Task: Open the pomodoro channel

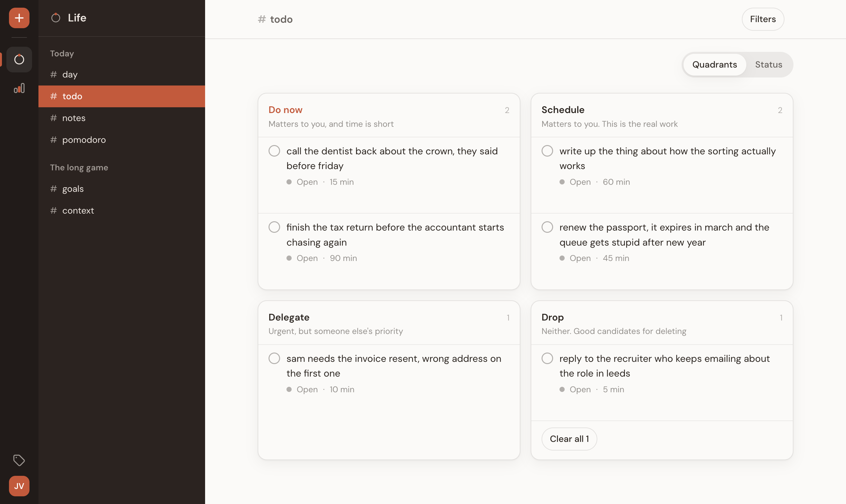Action: (x=122, y=140)
